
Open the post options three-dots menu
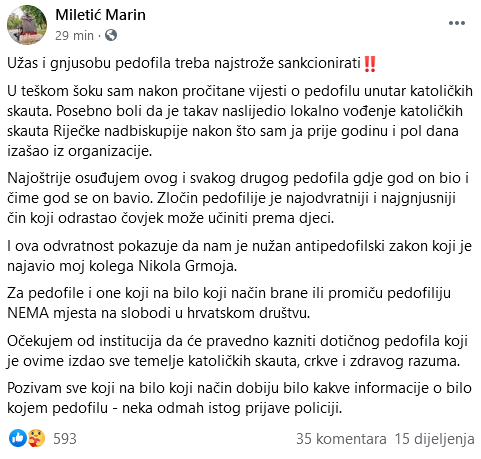pyautogui.click(x=457, y=23)
